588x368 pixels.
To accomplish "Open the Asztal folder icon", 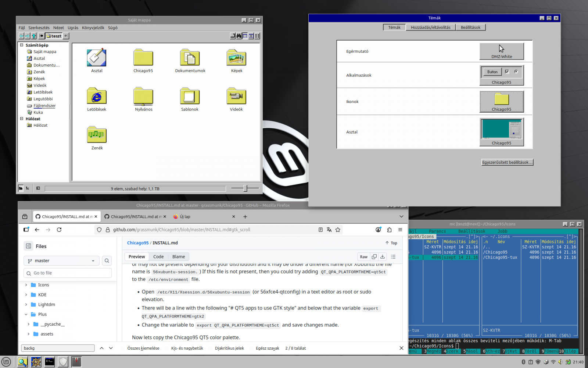I will 97,61.
